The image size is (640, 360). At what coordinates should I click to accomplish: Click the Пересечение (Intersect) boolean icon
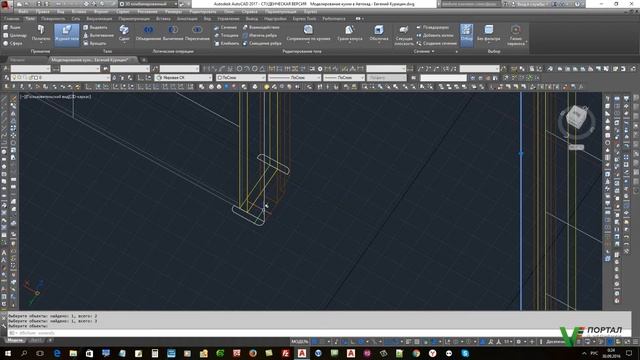pyautogui.click(x=197, y=30)
